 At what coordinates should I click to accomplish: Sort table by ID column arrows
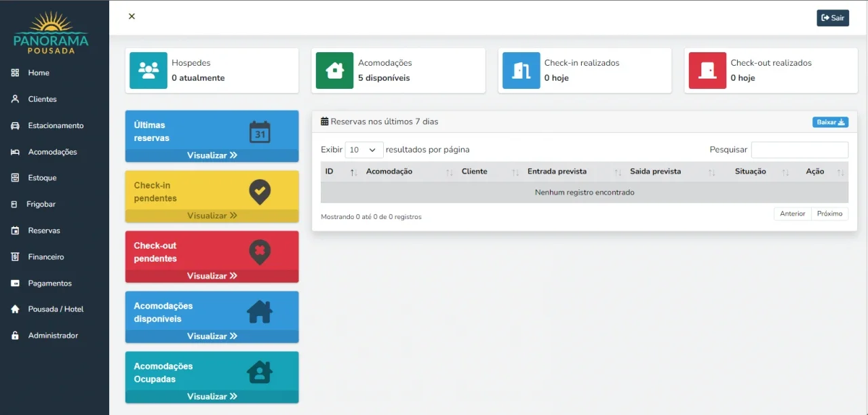[x=353, y=172]
